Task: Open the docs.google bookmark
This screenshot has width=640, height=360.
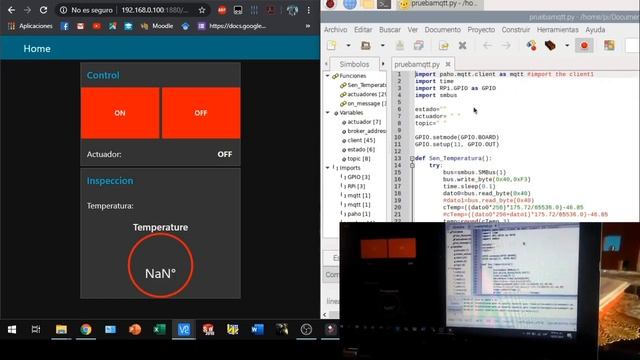Action: coord(232,26)
